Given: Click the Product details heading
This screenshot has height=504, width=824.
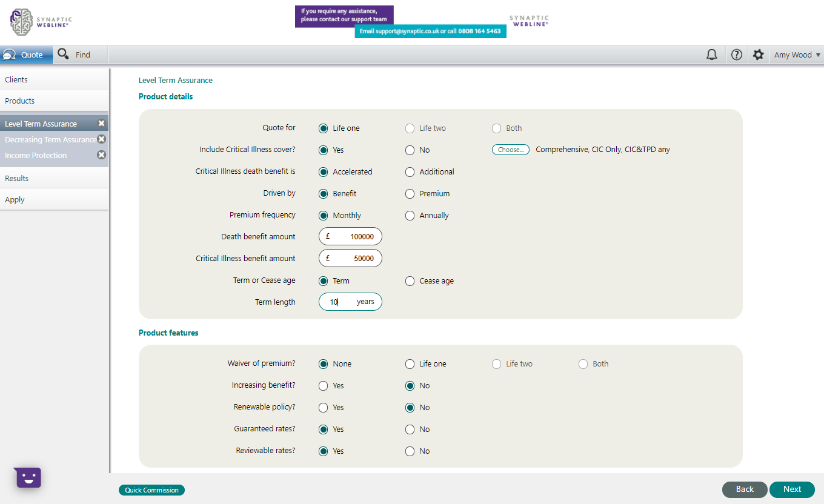Looking at the screenshot, I should (166, 96).
